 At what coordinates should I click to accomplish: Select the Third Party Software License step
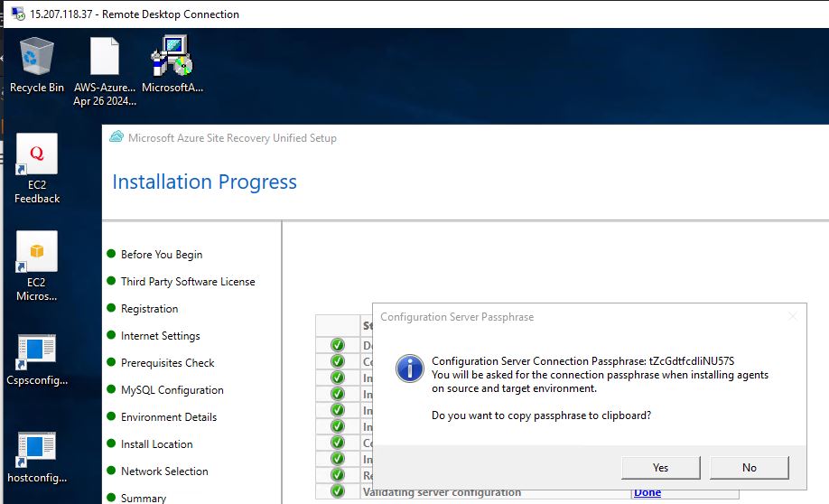pos(188,282)
